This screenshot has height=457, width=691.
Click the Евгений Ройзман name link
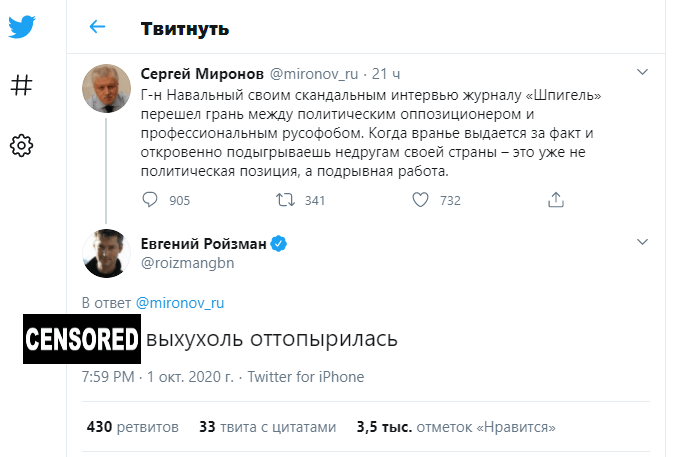[x=204, y=243]
